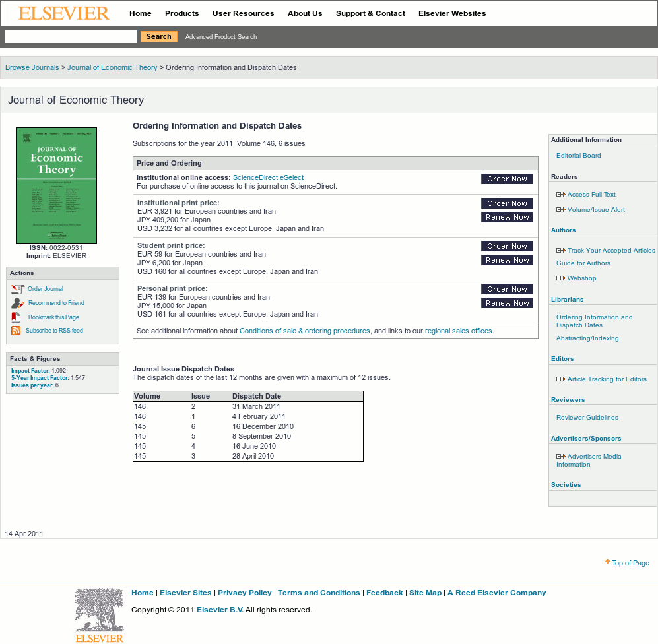Open the Reviewer Guidelines link
This screenshot has width=658, height=644.
[587, 418]
